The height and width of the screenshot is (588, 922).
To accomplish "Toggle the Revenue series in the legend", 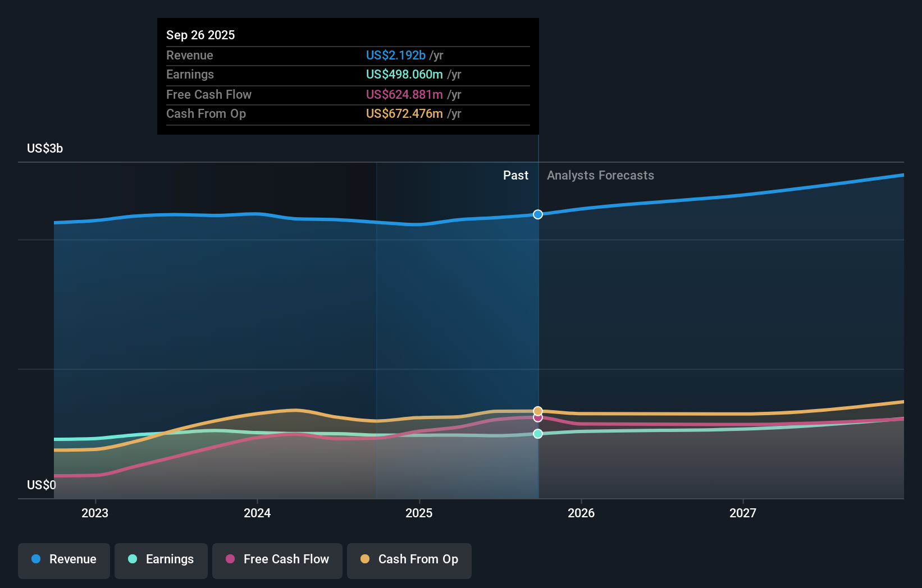I will pos(63,559).
